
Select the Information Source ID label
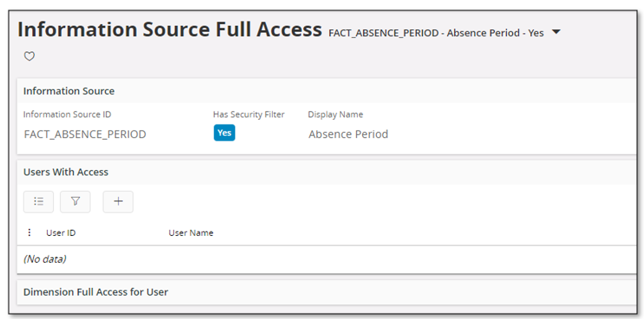tap(68, 114)
